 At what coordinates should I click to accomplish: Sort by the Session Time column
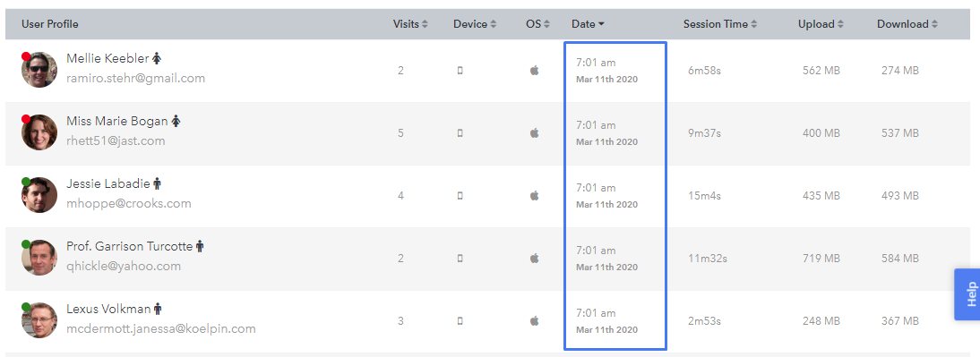tap(720, 24)
